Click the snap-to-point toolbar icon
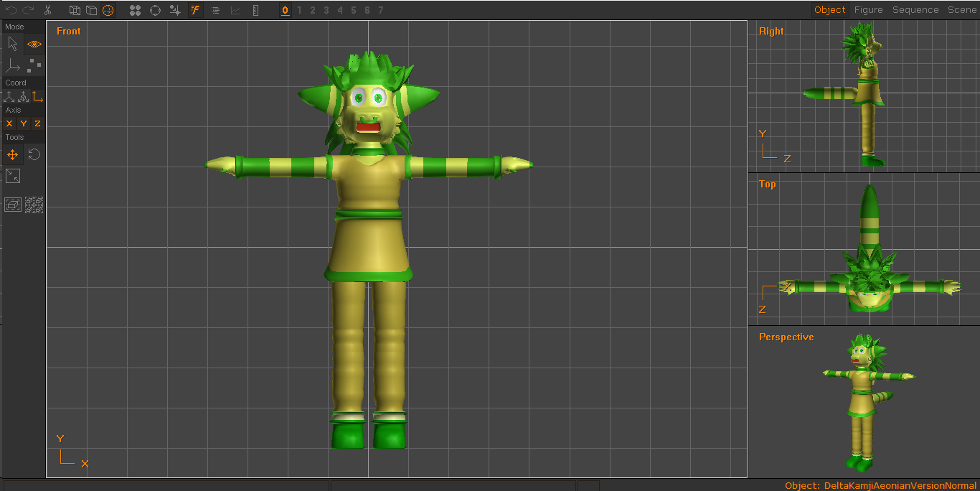This screenshot has height=491, width=980. 175,10
